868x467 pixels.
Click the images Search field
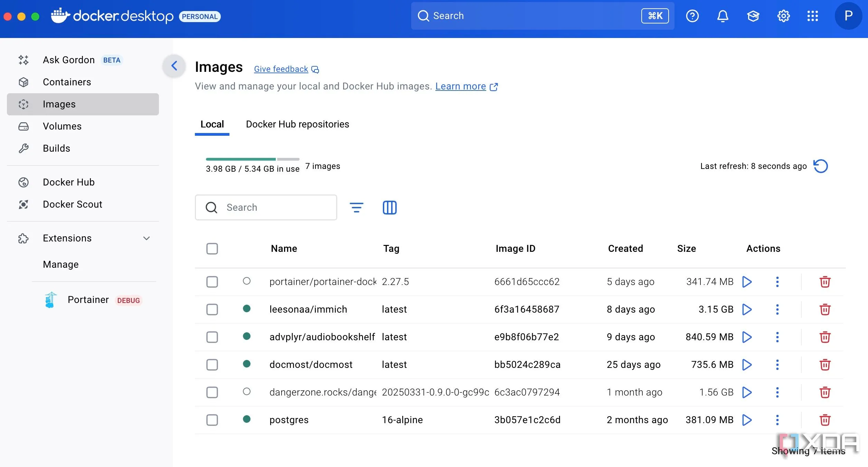point(266,208)
